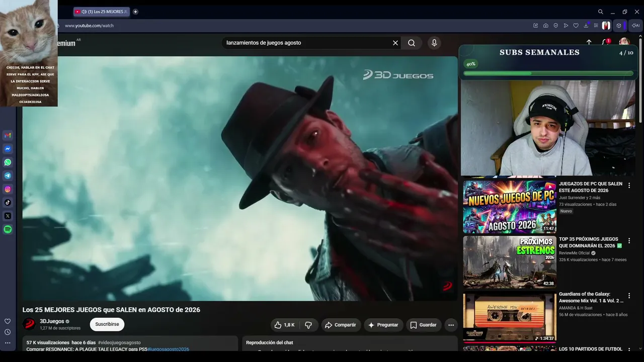Viewport: 644px width, 362px height.
Task: Open the ad blocker shield icon
Action: (556, 26)
